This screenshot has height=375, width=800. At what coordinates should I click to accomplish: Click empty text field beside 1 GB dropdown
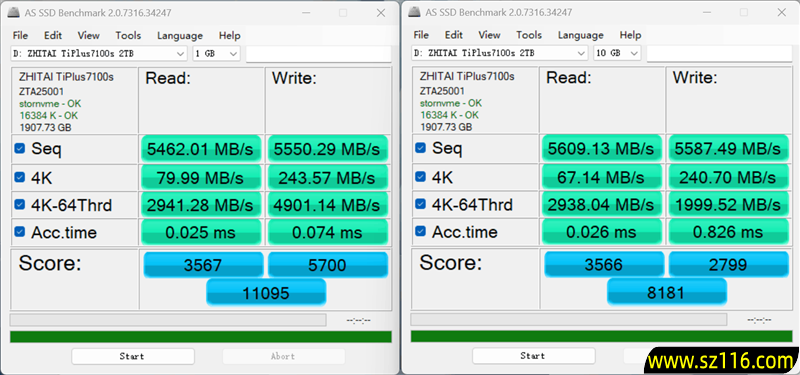(318, 54)
